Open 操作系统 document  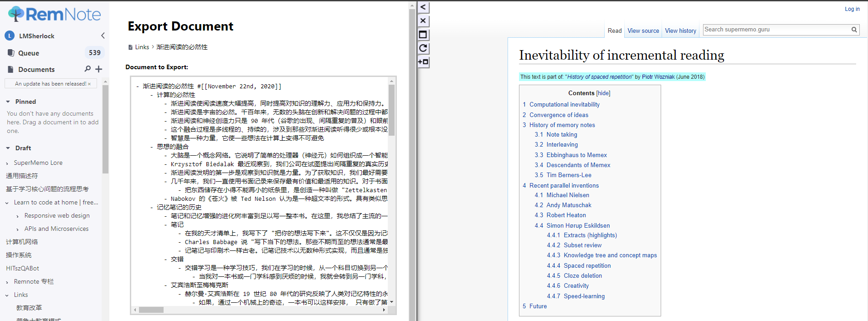pyautogui.click(x=19, y=255)
